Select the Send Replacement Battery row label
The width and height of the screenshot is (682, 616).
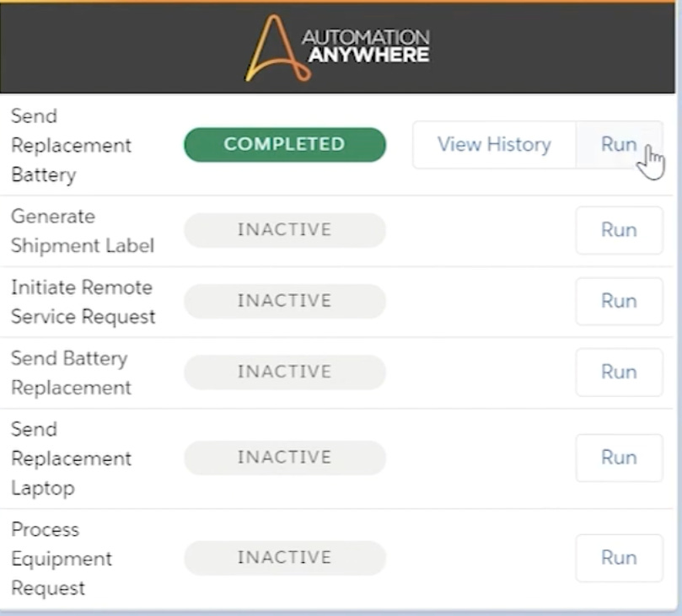[71, 144]
